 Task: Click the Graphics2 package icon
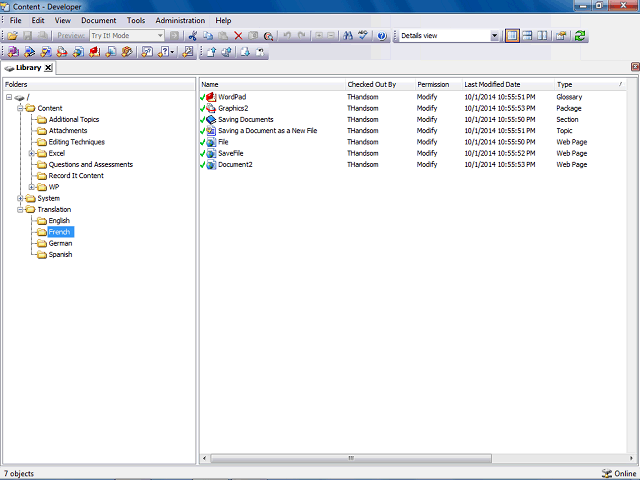[x=211, y=108]
